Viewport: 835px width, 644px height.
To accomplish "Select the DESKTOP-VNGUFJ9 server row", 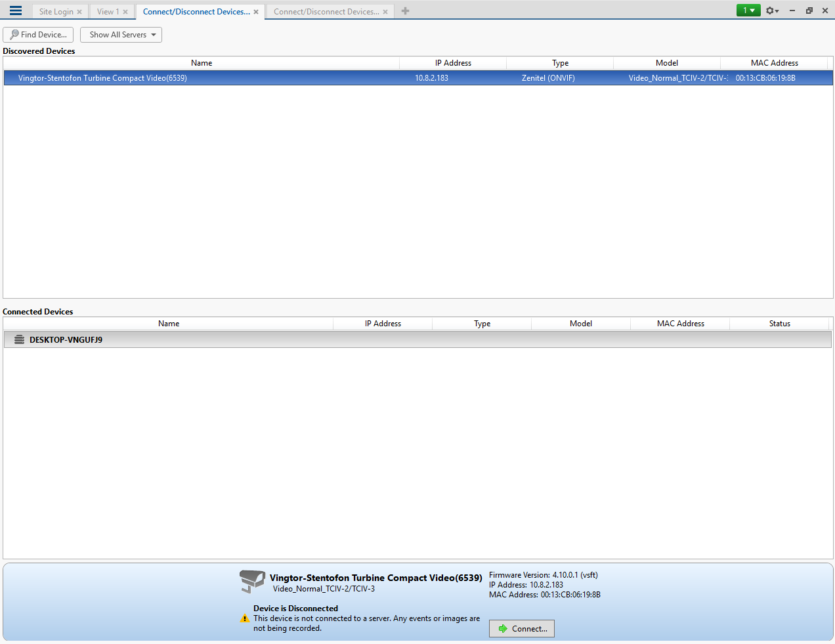I will click(418, 340).
